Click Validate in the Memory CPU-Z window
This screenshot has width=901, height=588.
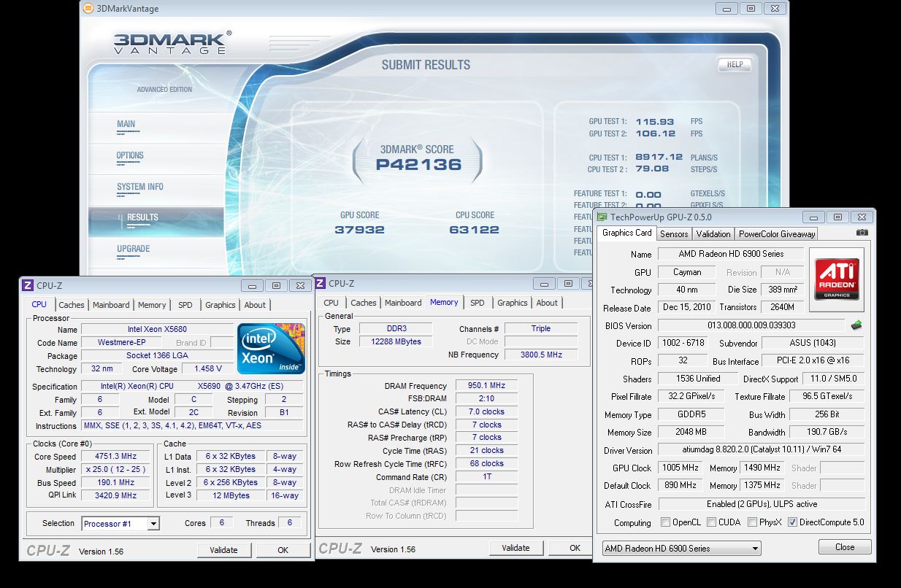515,548
